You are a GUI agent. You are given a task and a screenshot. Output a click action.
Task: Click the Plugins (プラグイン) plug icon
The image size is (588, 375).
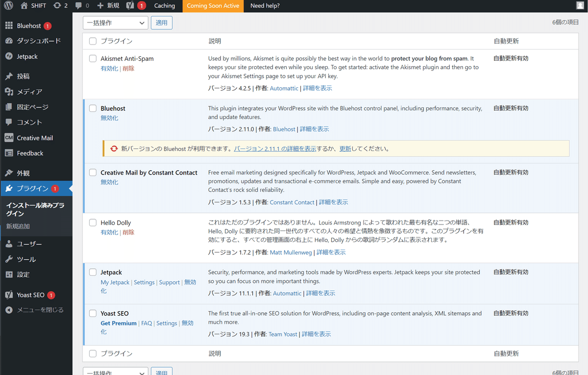9,188
